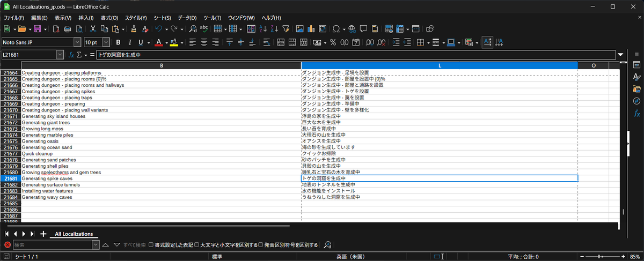This screenshot has height=261, width=644.
Task: Save the document with the floppy icon
Action: tap(38, 28)
